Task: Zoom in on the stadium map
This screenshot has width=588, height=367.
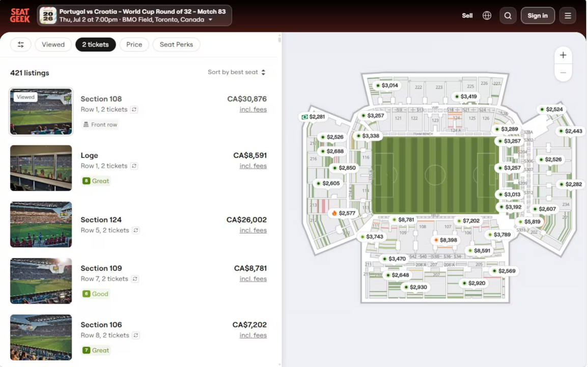Action: pos(563,55)
